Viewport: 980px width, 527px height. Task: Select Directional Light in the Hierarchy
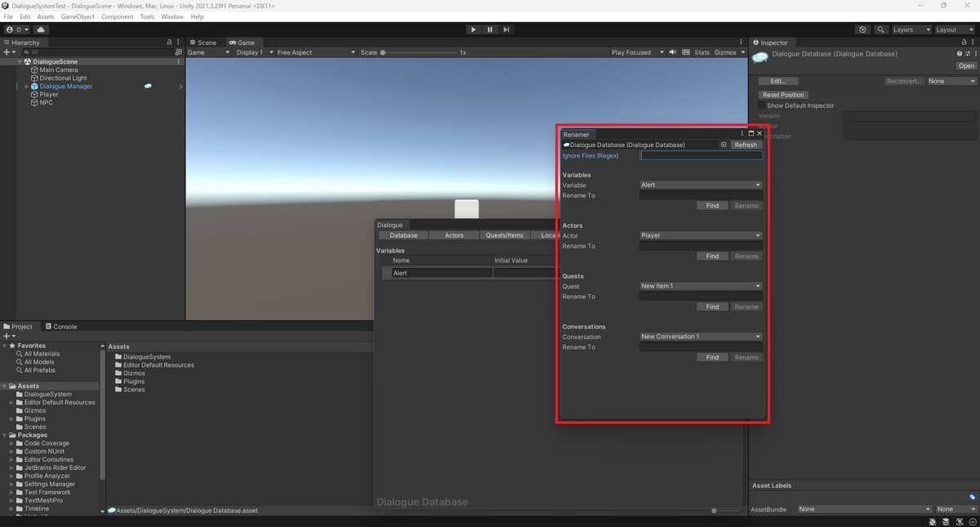point(63,78)
